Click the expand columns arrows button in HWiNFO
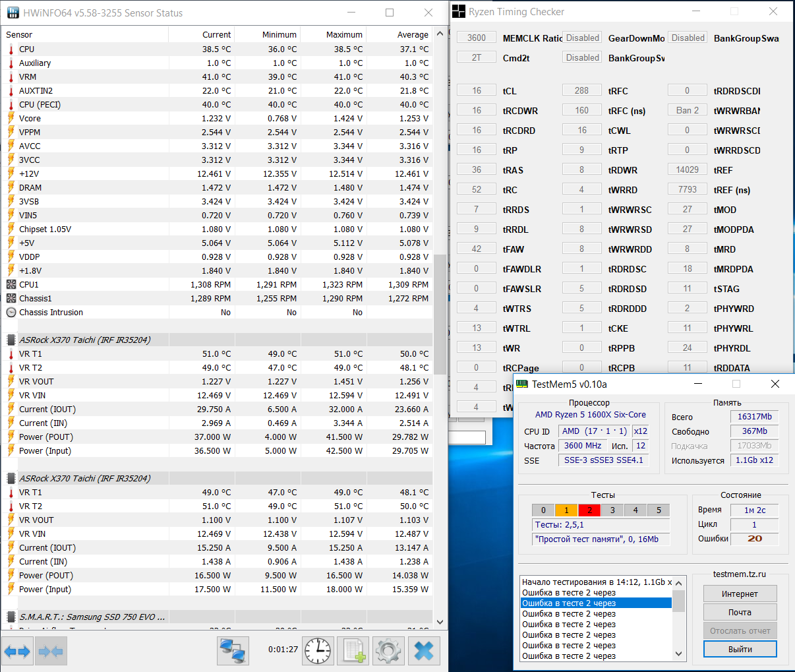 17,652
